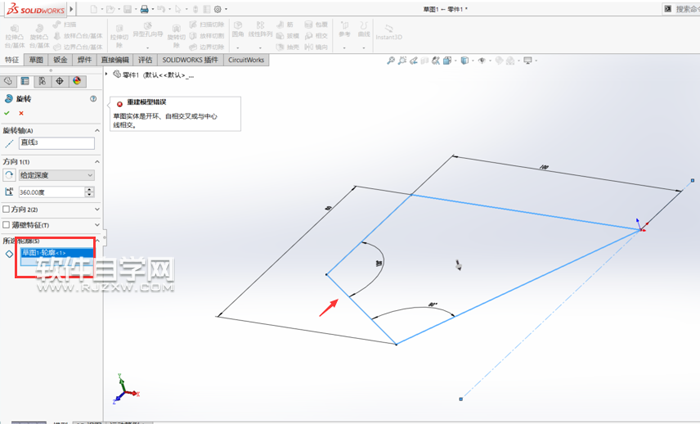This screenshot has width=700, height=424.
Task: Enable the 薄壁特征 checkbox
Action: pyautogui.click(x=6, y=225)
